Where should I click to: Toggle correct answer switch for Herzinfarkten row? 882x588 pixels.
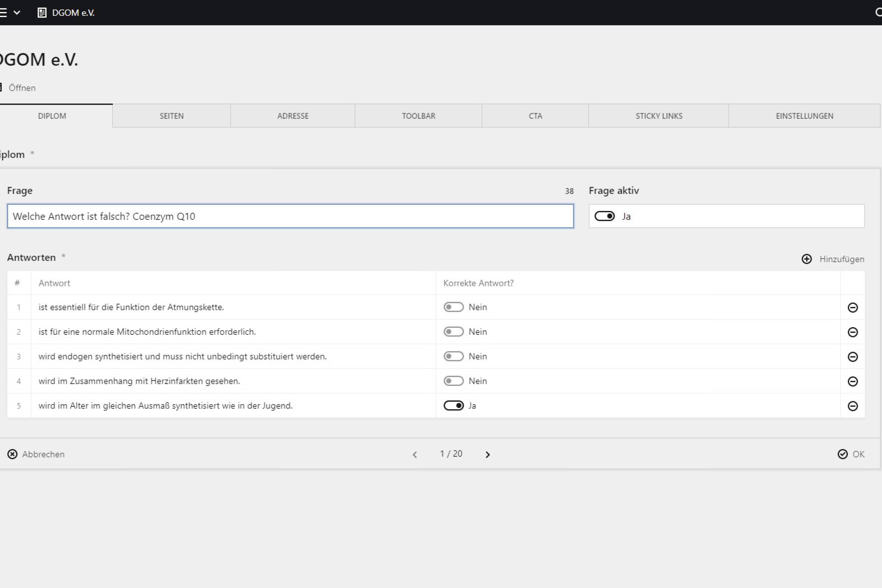(453, 381)
